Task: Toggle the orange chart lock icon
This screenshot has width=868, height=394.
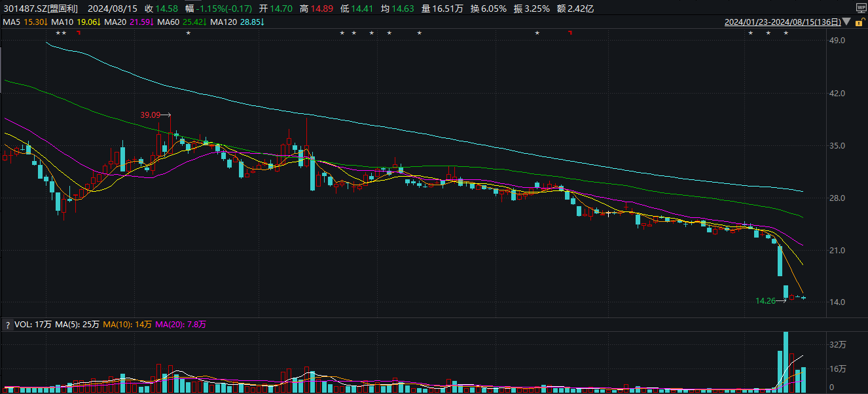Action: [858, 22]
